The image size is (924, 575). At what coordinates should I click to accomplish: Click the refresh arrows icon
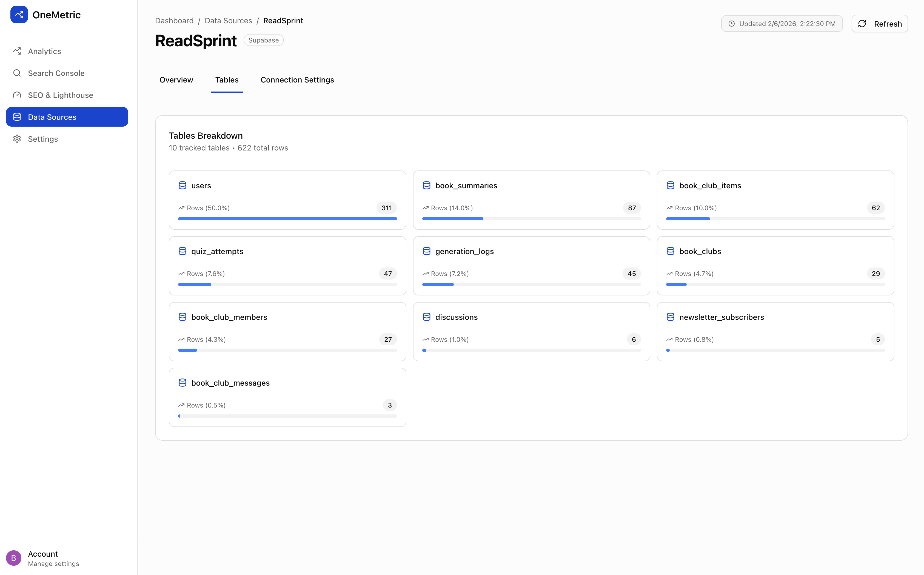[x=862, y=23]
